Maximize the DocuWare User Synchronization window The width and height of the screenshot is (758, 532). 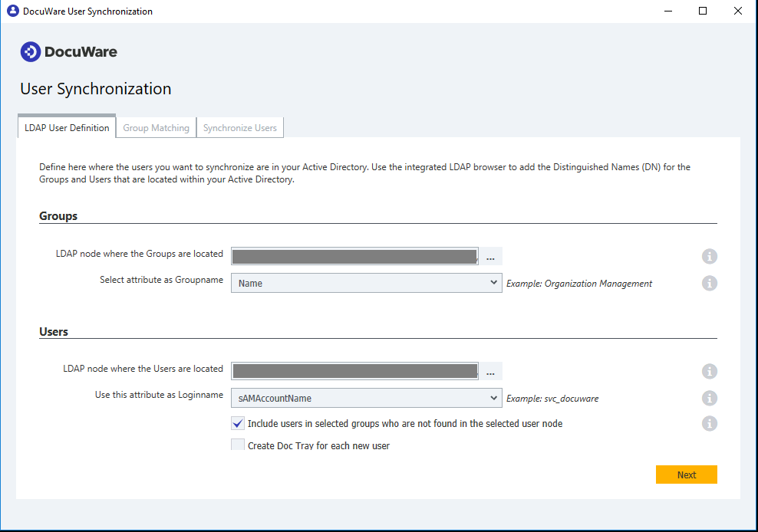[x=702, y=11]
